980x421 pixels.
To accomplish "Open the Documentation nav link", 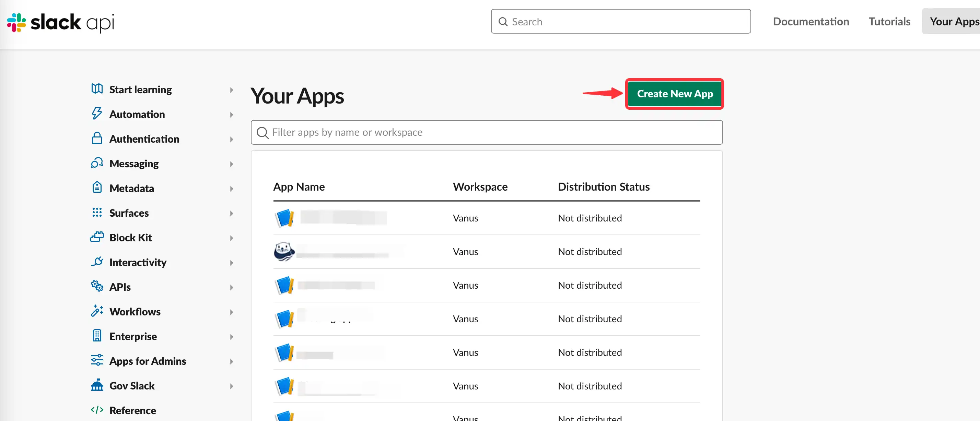I will click(811, 22).
